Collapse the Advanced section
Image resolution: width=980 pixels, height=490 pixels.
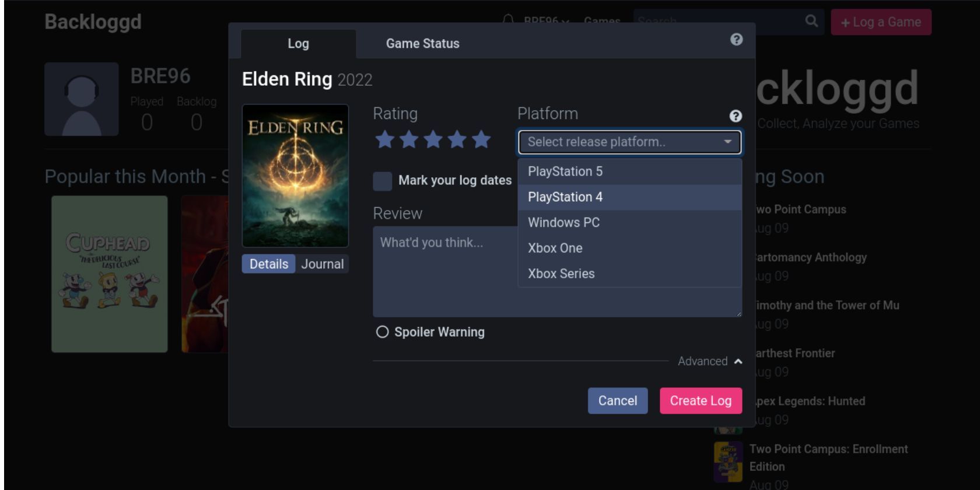click(710, 362)
